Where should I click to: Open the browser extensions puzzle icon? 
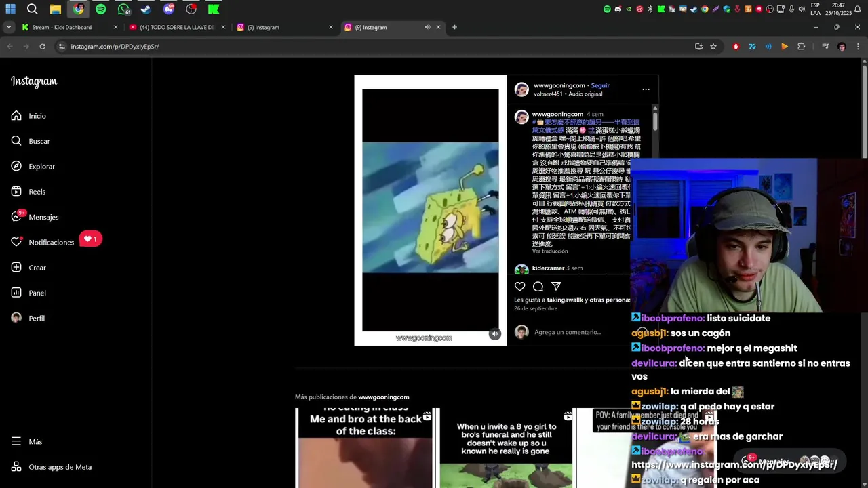pos(801,47)
